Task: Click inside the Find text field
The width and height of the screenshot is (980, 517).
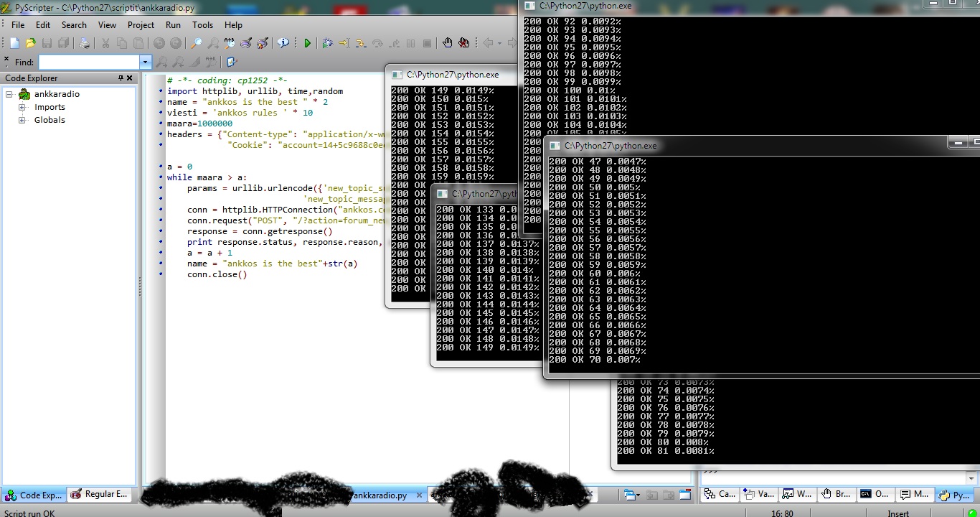Action: pyautogui.click(x=89, y=62)
